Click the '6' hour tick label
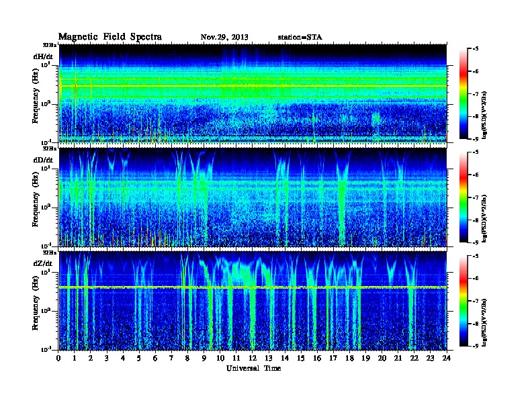 [155, 358]
